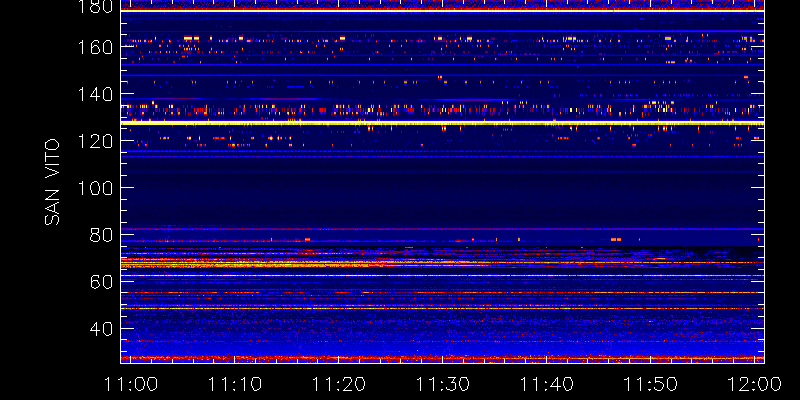800x400 pixels.
Task: Click the 100 frequency axis label
Action: (95, 188)
